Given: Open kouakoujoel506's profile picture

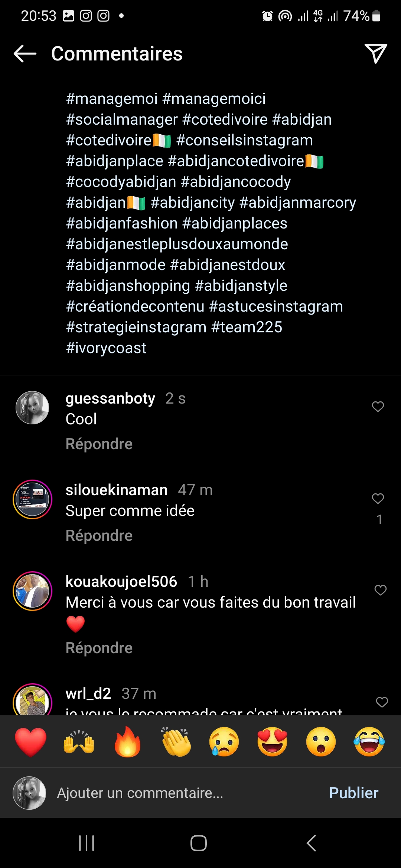Looking at the screenshot, I should (x=33, y=591).
